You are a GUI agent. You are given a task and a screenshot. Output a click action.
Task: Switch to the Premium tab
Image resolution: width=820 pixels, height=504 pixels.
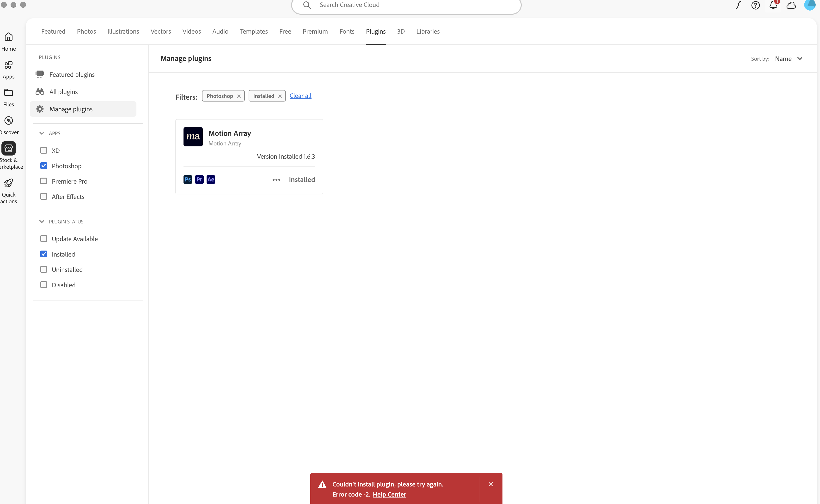[x=315, y=31]
